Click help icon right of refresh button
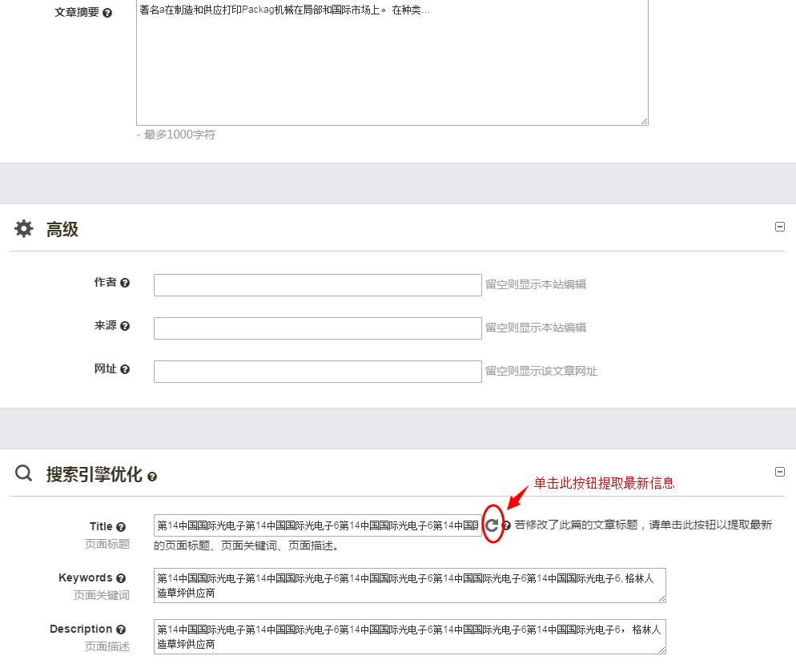 pos(506,526)
